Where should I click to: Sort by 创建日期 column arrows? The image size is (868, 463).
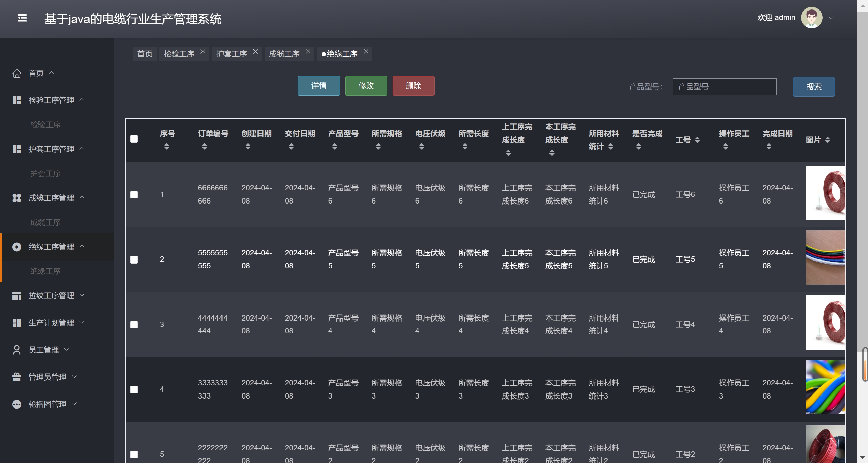[x=248, y=147]
